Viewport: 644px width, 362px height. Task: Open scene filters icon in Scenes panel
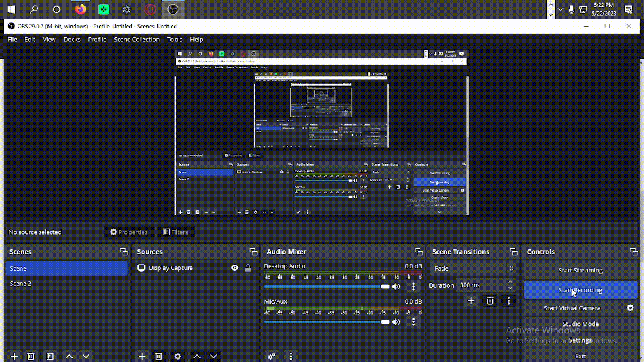pyautogui.click(x=50, y=356)
